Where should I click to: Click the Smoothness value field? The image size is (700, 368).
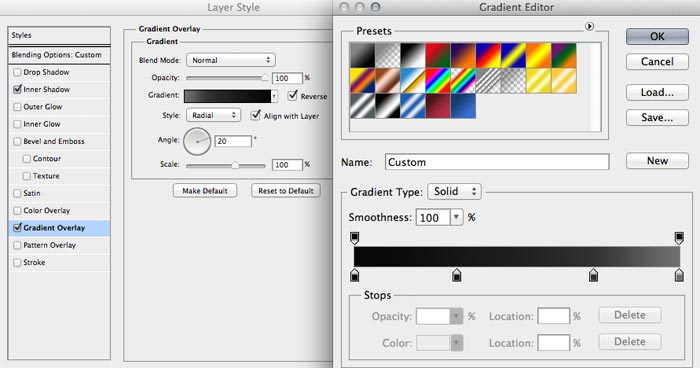433,217
